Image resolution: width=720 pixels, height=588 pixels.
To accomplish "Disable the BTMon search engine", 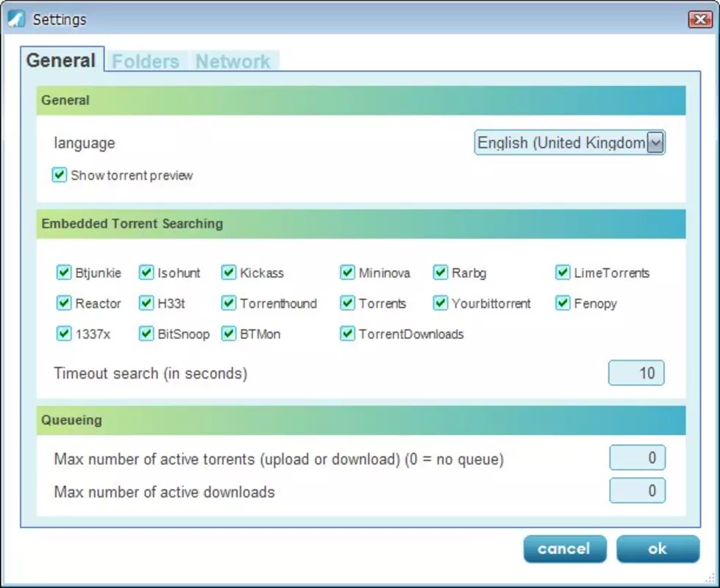I will (229, 333).
